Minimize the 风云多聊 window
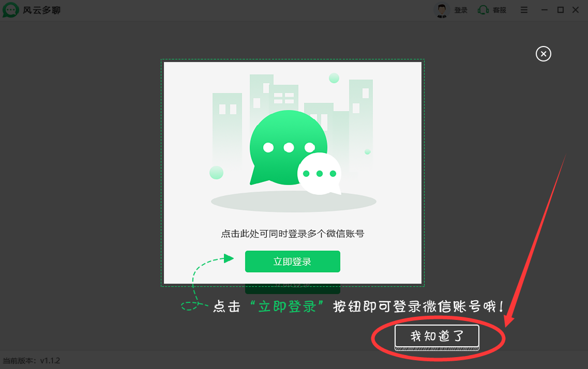Screen dimensions: 588x369 (545, 9)
